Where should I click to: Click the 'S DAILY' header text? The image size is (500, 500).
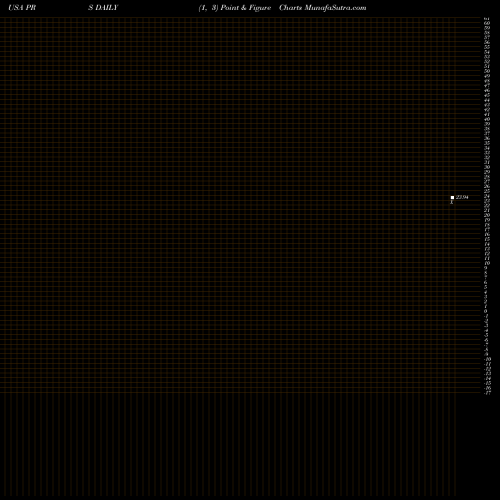coord(103,8)
